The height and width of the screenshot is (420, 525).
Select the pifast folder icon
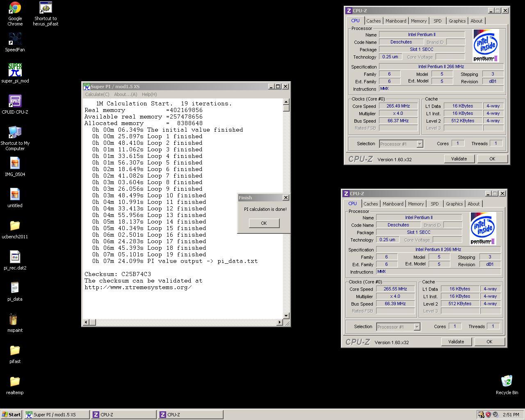(15, 350)
